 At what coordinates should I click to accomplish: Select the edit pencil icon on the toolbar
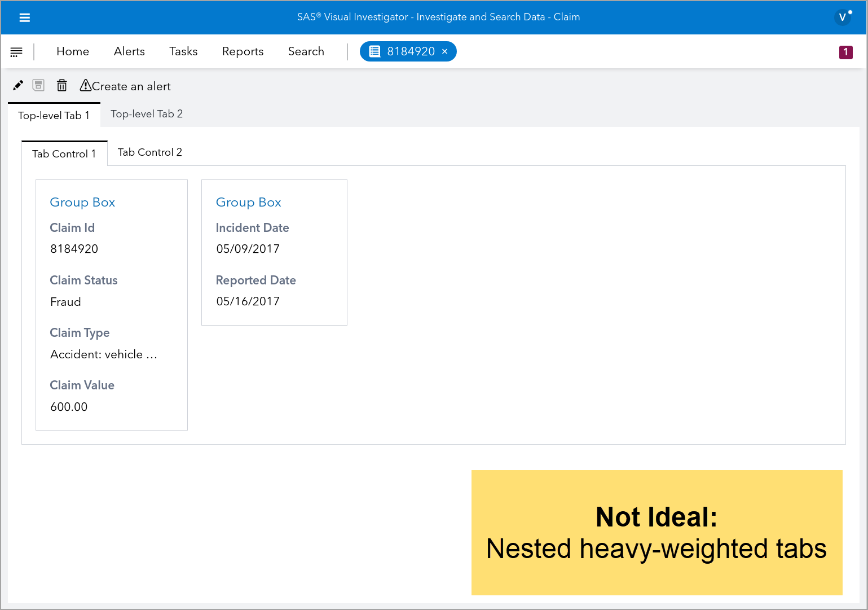point(17,85)
